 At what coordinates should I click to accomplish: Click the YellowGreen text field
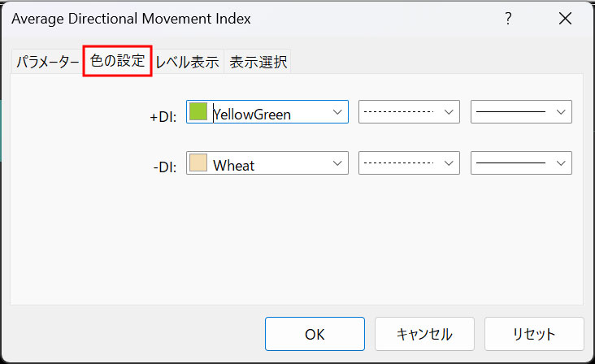(269, 114)
